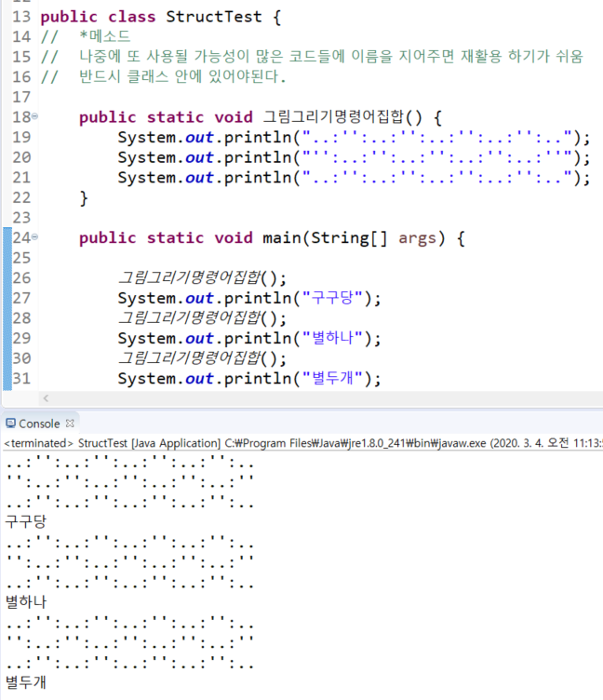Click the console output line 구구당
This screenshot has width=603, height=700.
26,521
